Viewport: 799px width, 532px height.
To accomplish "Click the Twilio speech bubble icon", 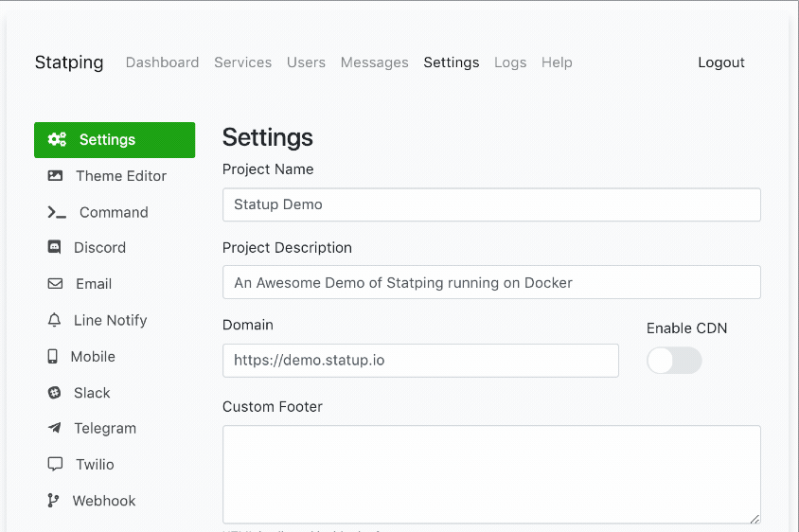I will point(55,465).
